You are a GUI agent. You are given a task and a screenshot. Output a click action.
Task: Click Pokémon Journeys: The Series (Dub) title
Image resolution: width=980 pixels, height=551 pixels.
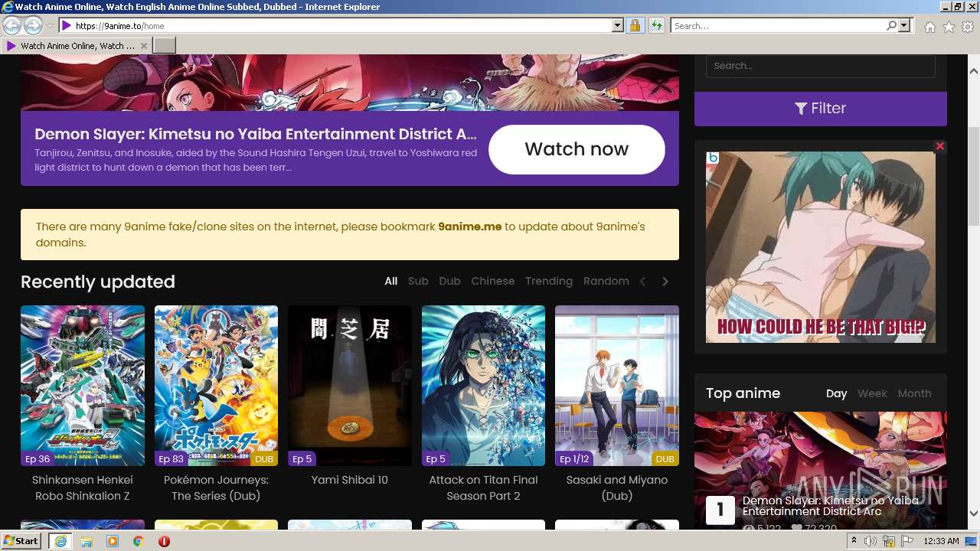pos(216,487)
